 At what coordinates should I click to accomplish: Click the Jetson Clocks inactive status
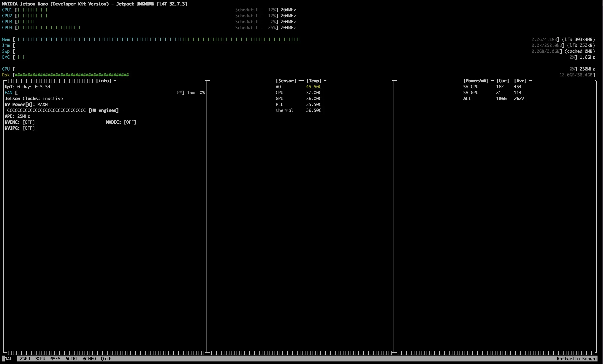(x=34, y=99)
